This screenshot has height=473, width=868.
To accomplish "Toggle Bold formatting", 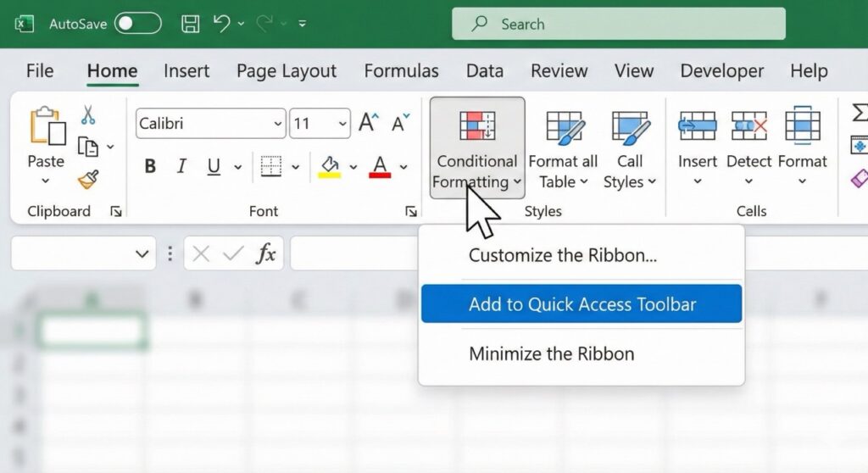I will [x=150, y=166].
